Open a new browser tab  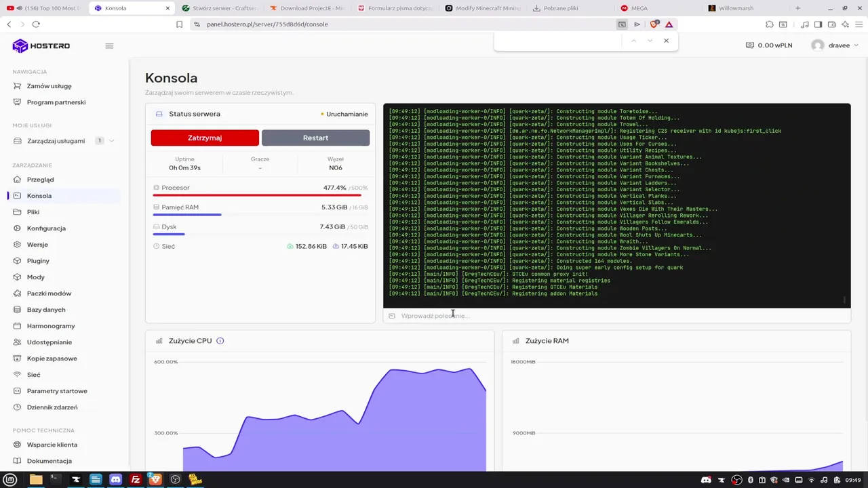[x=798, y=8]
